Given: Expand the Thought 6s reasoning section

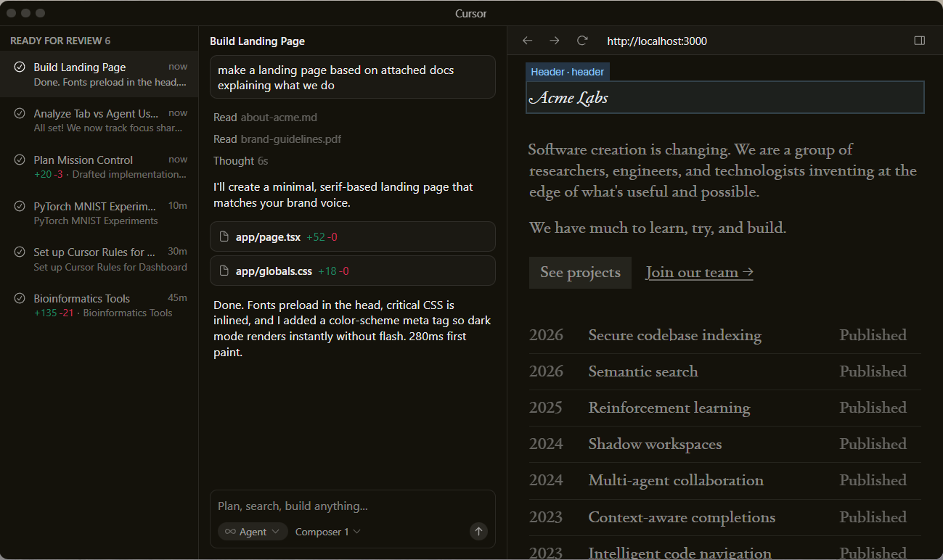Looking at the screenshot, I should pos(240,161).
